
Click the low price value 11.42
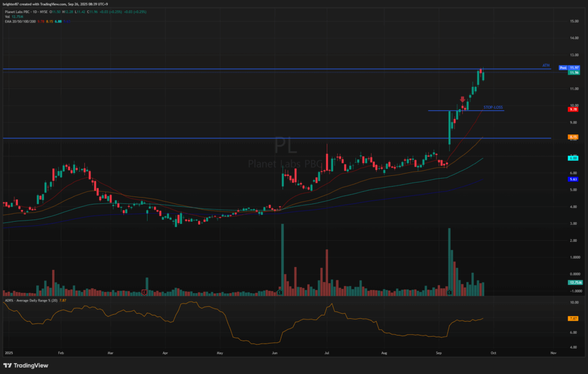pos(80,12)
